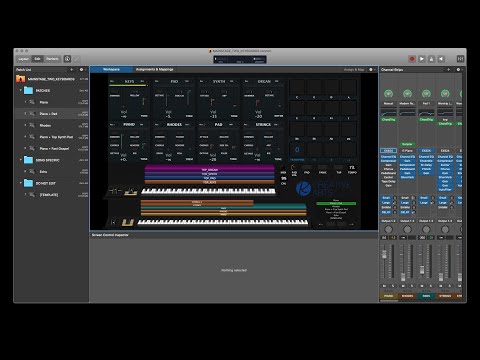480x360 pixels.
Task: Click the TOP_KEYS orange layer bar
Action: click(210, 182)
